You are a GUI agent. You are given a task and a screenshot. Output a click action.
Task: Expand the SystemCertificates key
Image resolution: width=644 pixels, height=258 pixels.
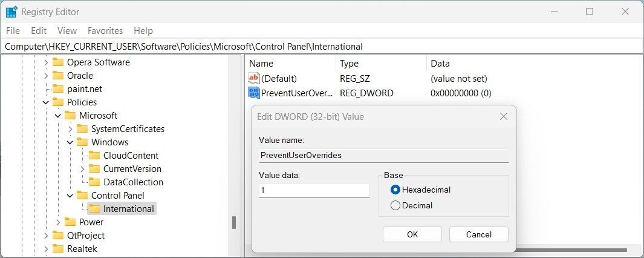point(70,129)
